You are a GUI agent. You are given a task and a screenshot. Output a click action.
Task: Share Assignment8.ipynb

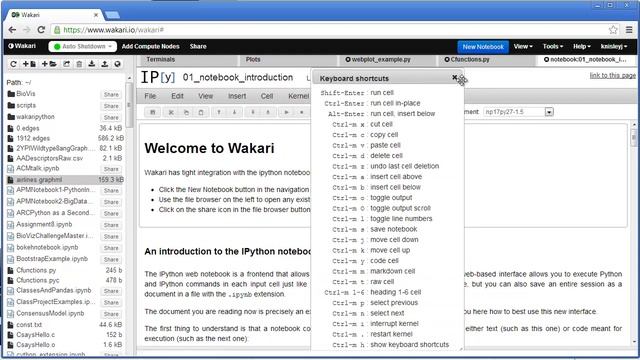click(x=111, y=225)
